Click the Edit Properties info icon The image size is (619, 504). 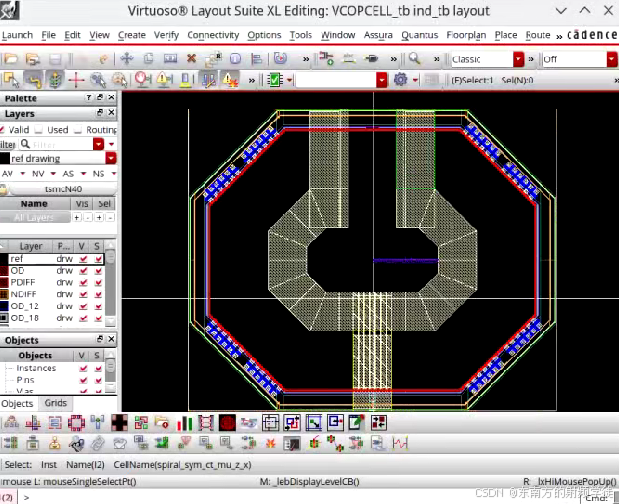click(x=235, y=59)
